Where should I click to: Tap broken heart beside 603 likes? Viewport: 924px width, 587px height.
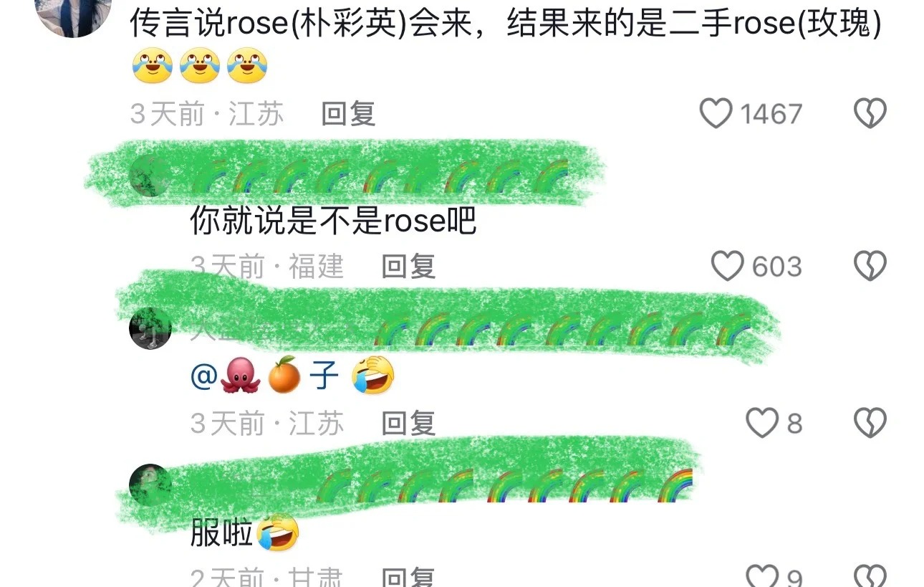(870, 267)
